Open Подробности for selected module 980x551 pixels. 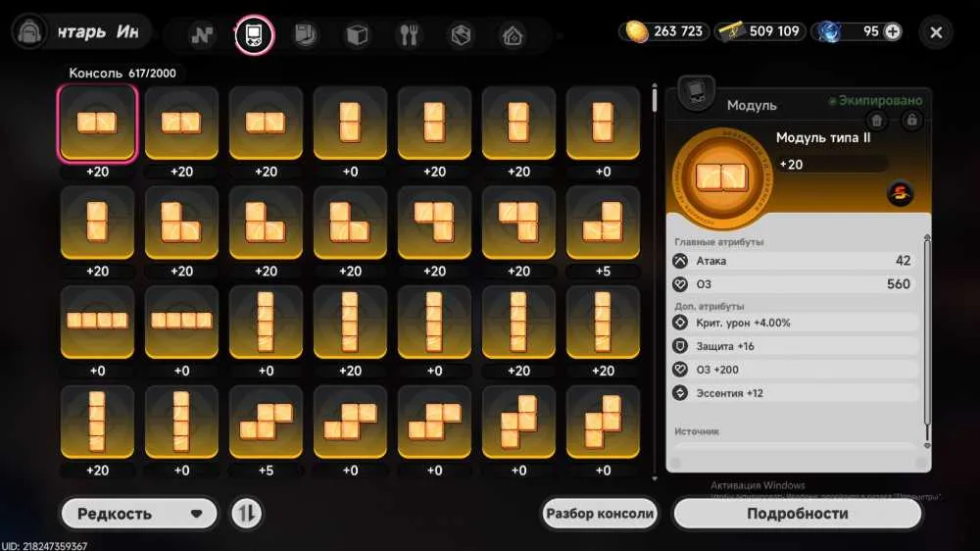pos(798,514)
